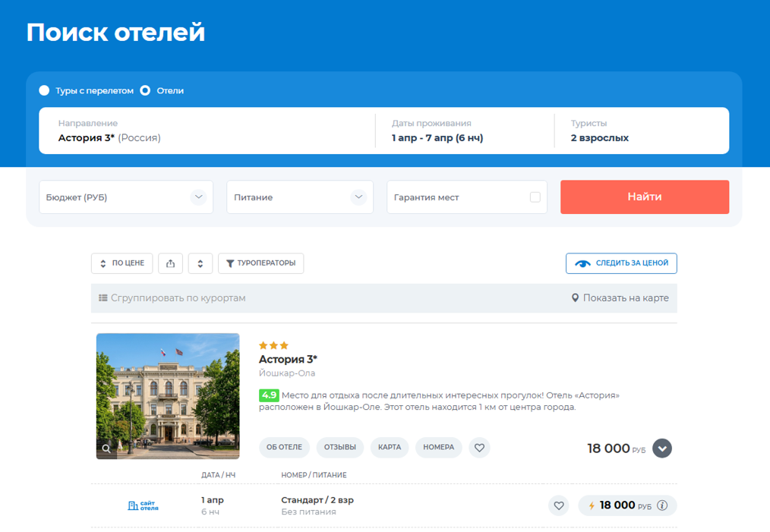Open the ТУРОПЕРАТОРЫ filter

pos(260,263)
